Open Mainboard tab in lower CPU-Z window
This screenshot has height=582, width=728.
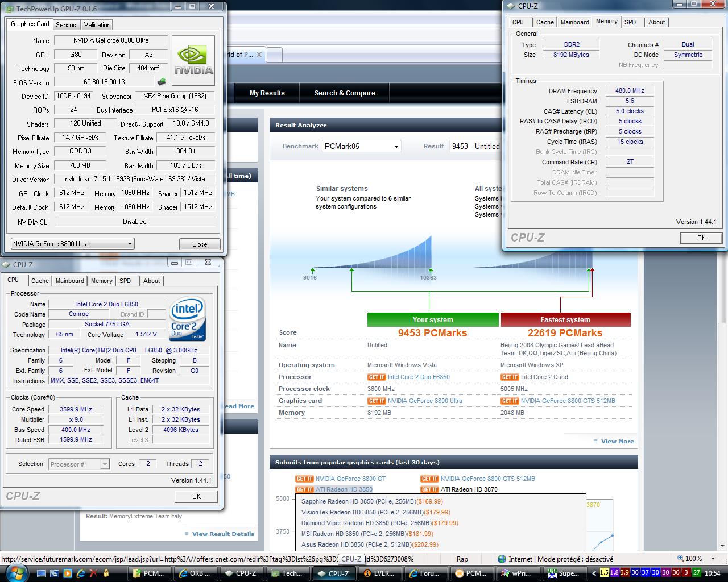click(x=70, y=281)
